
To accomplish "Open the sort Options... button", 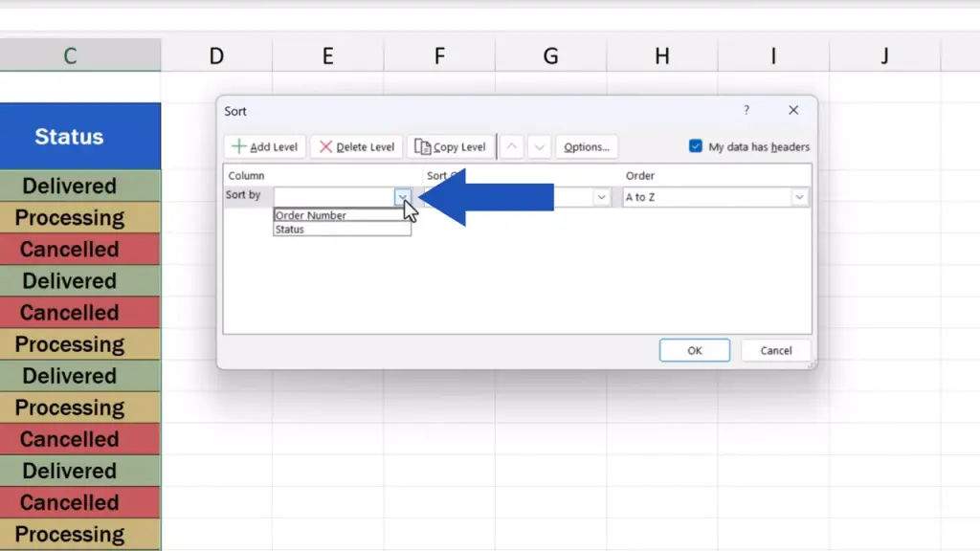I will click(x=587, y=147).
